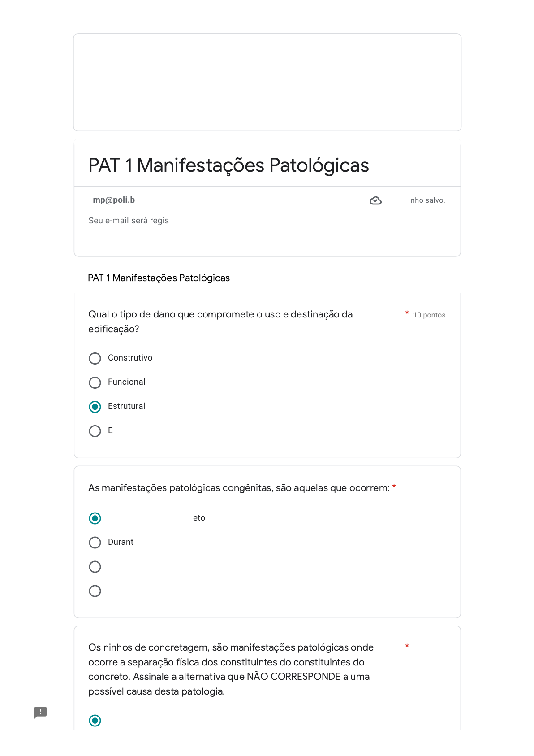The image size is (534, 756).
Task: Click the ninhos de concretagem question text
Action: click(231, 669)
